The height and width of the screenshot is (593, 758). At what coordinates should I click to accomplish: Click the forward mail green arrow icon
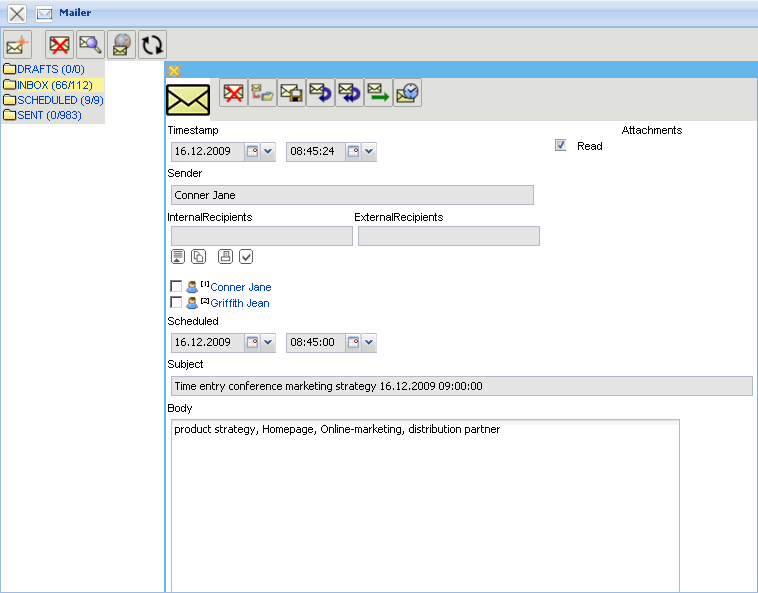pos(379,93)
